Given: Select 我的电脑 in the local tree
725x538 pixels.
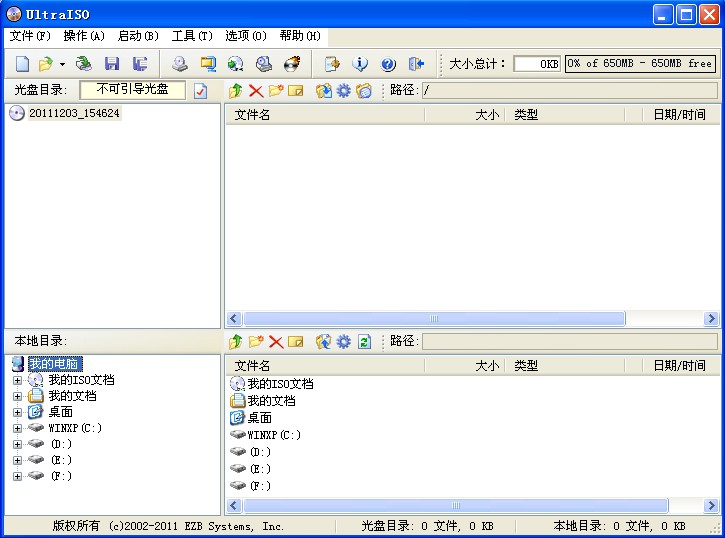Looking at the screenshot, I should (55, 364).
